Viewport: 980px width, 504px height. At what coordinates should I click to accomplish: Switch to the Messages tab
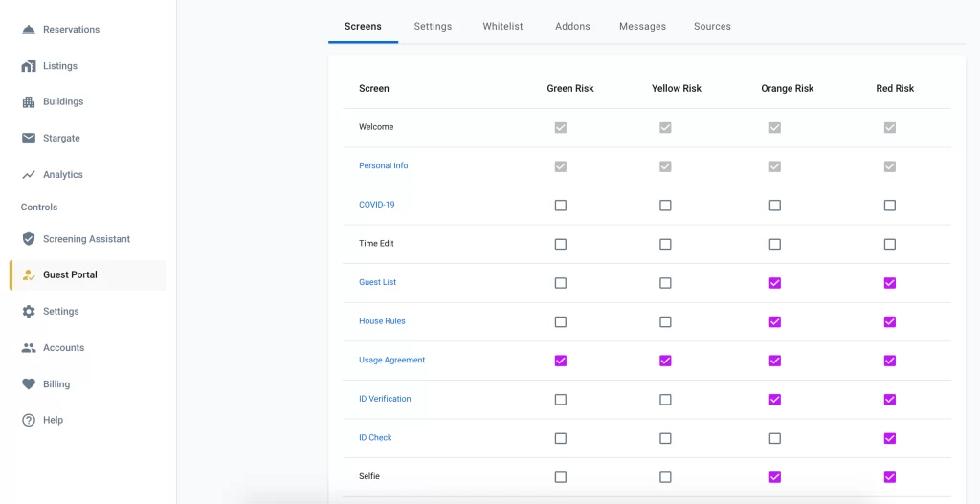pos(642,27)
